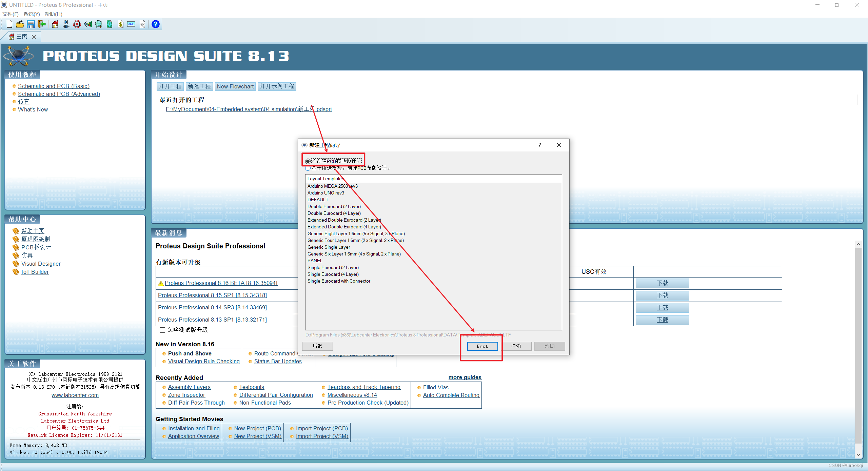The height and width of the screenshot is (471, 868).
Task: Click the Next button in the wizard
Action: pyautogui.click(x=482, y=346)
